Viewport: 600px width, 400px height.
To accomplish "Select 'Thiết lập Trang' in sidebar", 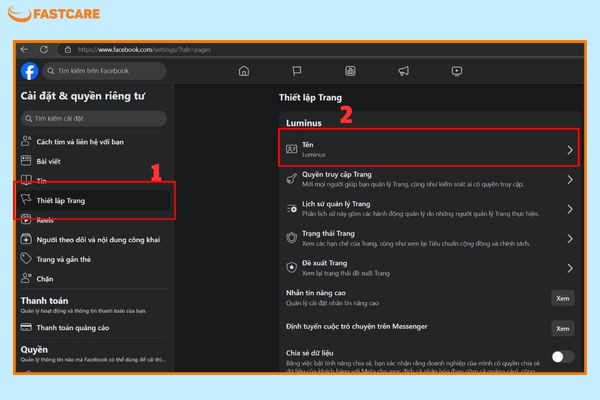I will coord(94,201).
